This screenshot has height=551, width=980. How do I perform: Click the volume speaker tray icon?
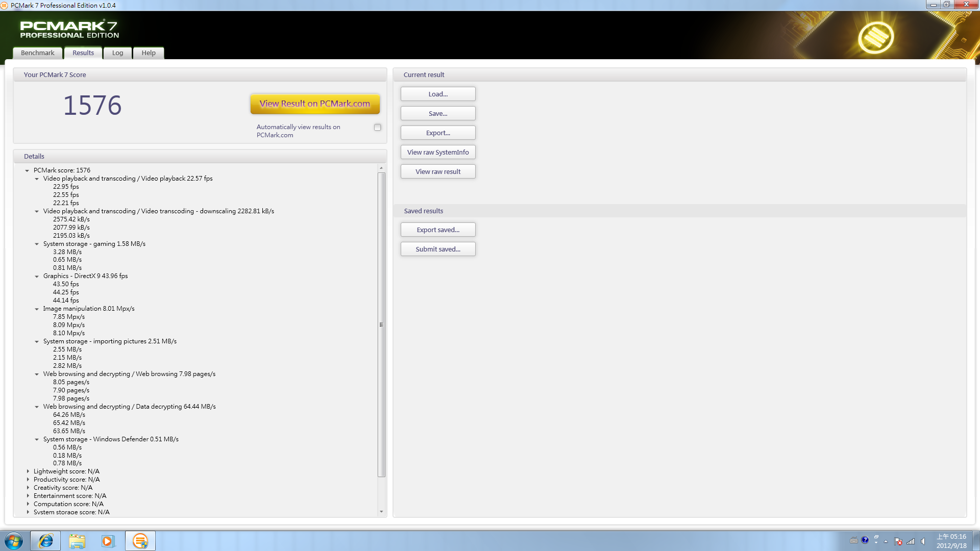(923, 541)
